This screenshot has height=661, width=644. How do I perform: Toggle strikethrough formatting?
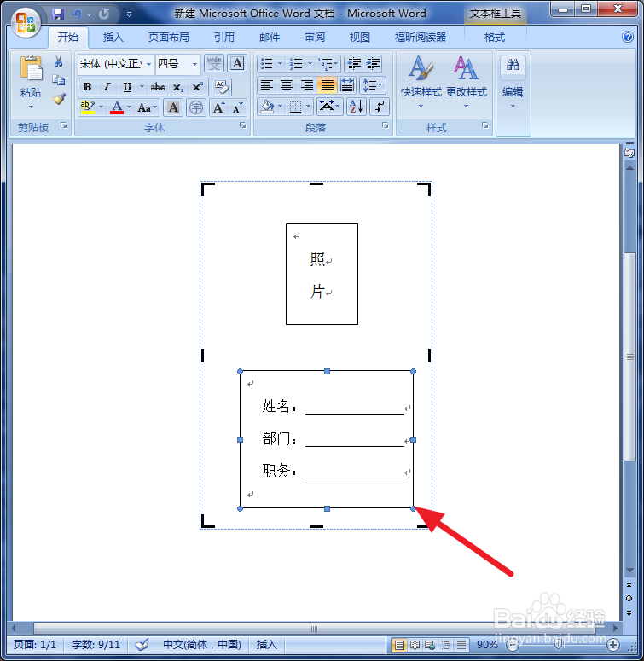158,87
